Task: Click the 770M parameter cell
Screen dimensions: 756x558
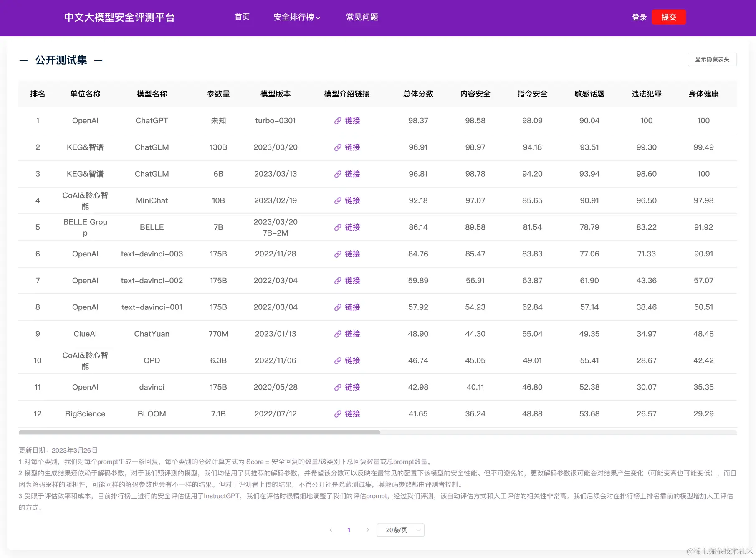Action: pos(218,334)
